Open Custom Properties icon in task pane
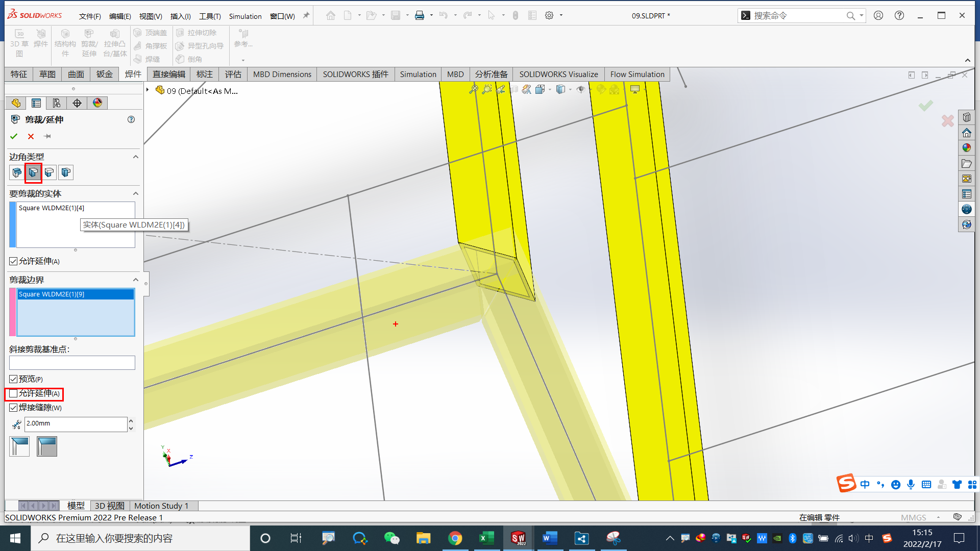The height and width of the screenshot is (551, 980). [967, 194]
